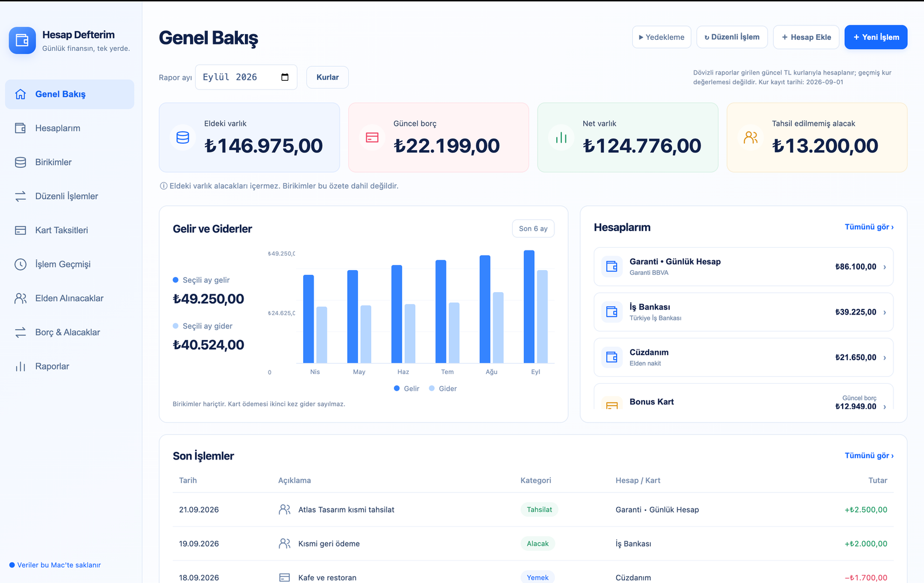The height and width of the screenshot is (583, 924).
Task: Click the bar chart icon in Net varlık card
Action: pyautogui.click(x=561, y=137)
